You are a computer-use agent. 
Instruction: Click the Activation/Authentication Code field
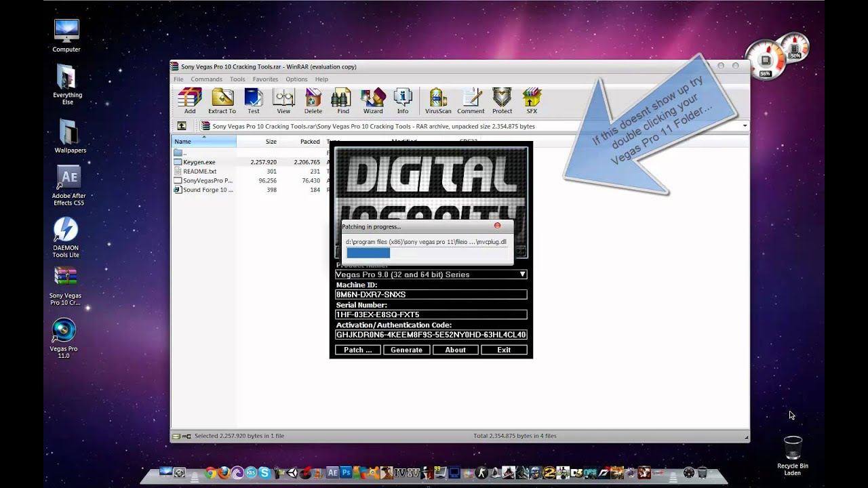click(431, 335)
